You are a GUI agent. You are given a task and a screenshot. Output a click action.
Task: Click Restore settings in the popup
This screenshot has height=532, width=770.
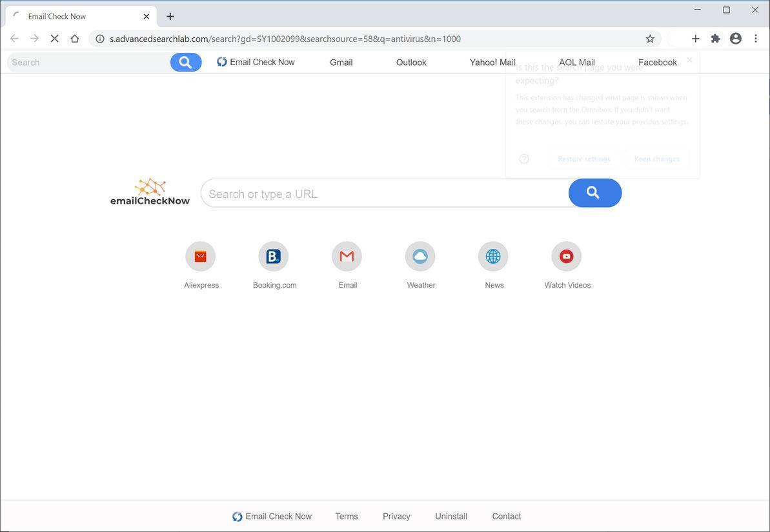tap(584, 159)
